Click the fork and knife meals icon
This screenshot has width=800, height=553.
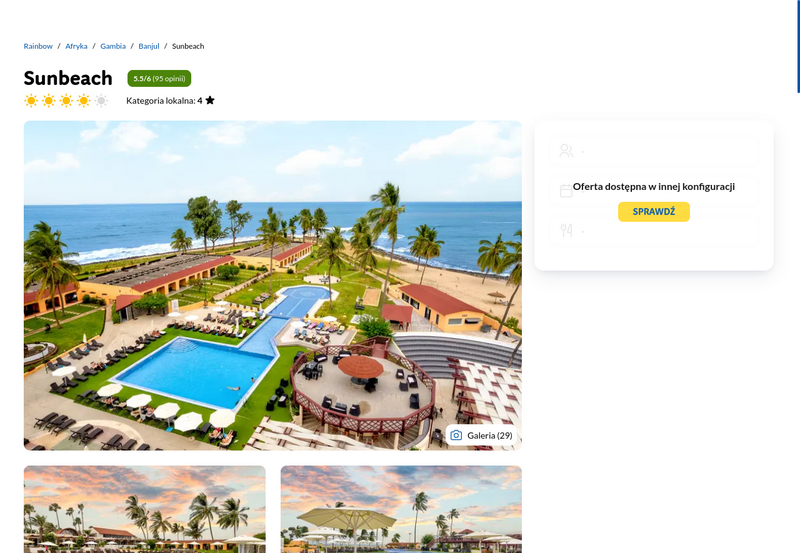point(566,231)
